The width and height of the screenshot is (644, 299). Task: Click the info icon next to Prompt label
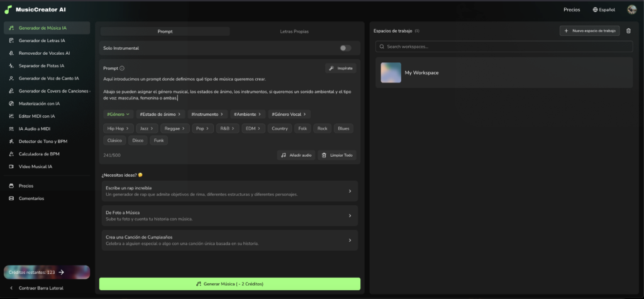click(122, 68)
